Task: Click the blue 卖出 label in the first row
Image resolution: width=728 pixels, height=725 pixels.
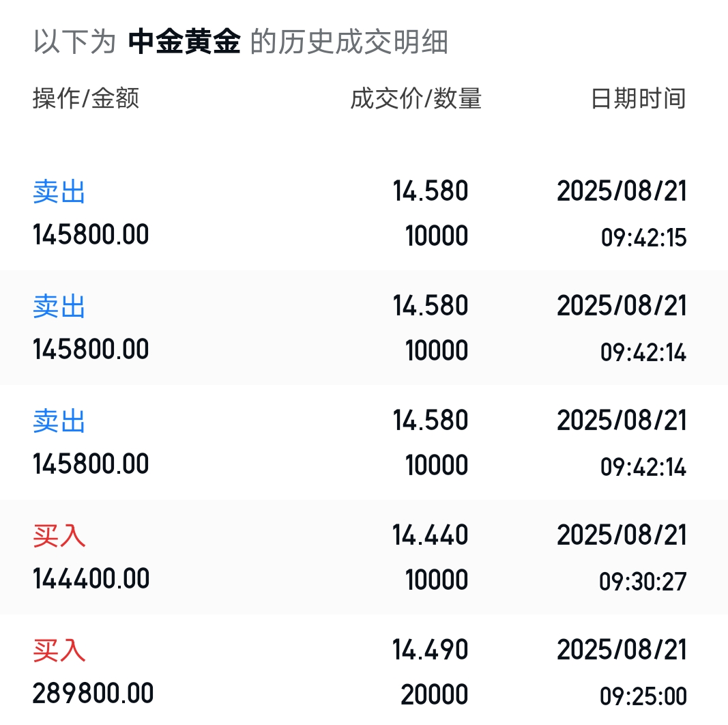Action: point(59,193)
